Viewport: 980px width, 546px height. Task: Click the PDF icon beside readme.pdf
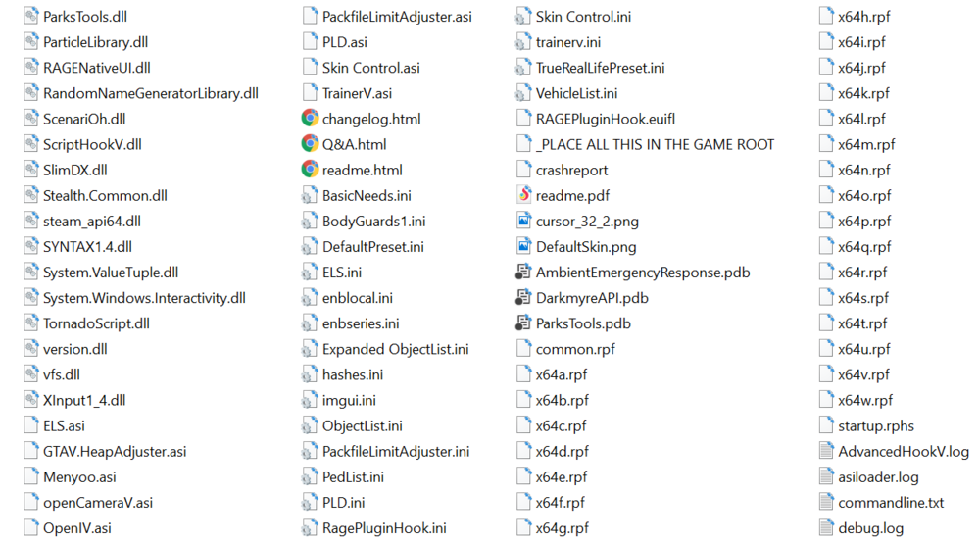(523, 195)
